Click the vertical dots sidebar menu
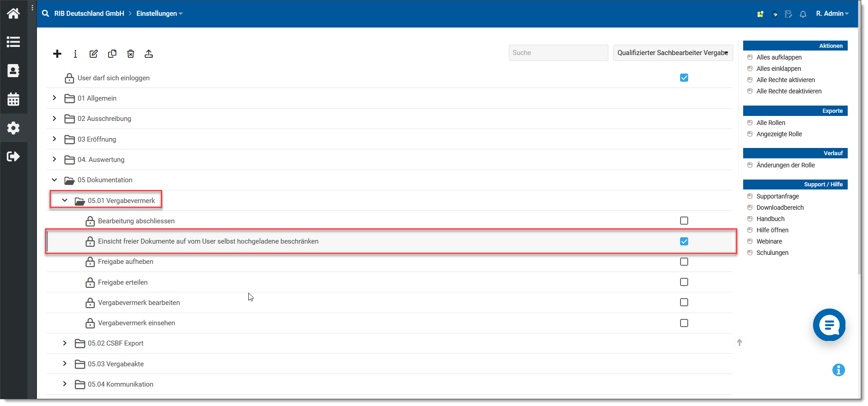The width and height of the screenshot is (868, 406). (32, 8)
